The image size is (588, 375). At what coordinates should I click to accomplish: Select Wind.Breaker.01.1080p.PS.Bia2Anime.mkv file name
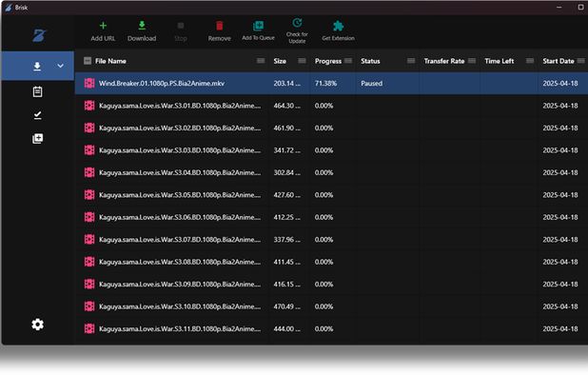click(162, 83)
